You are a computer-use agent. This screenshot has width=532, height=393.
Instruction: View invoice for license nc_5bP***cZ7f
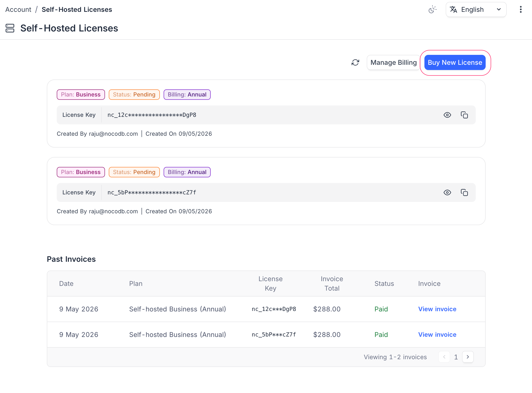pos(437,335)
